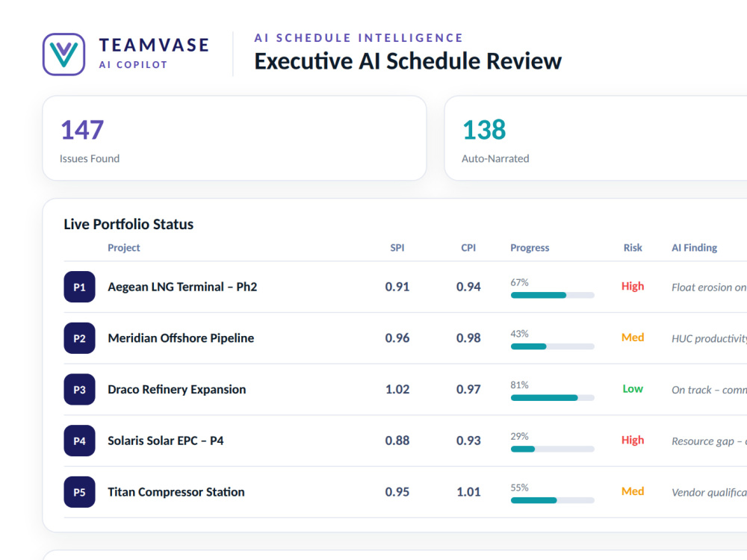Click the 'Float erosion on' AI finding
This screenshot has width=747, height=560.
pos(709,287)
